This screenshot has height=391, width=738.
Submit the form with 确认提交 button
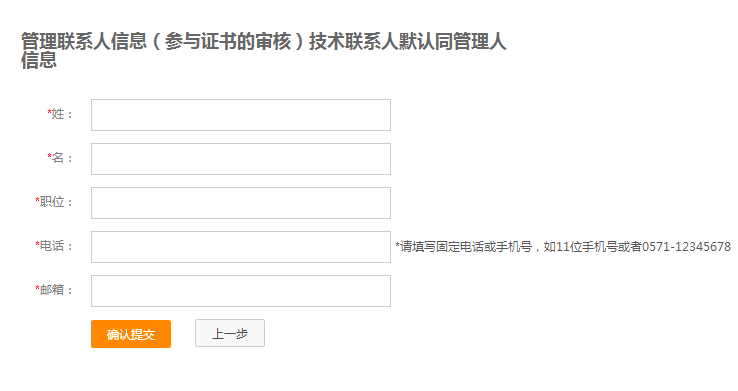tap(131, 334)
